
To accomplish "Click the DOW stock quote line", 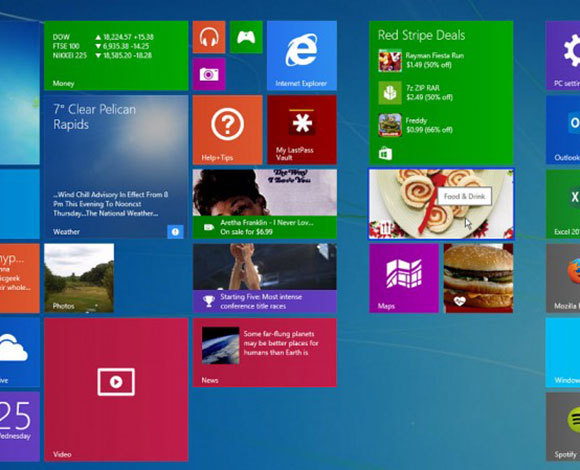I will pyautogui.click(x=103, y=37).
